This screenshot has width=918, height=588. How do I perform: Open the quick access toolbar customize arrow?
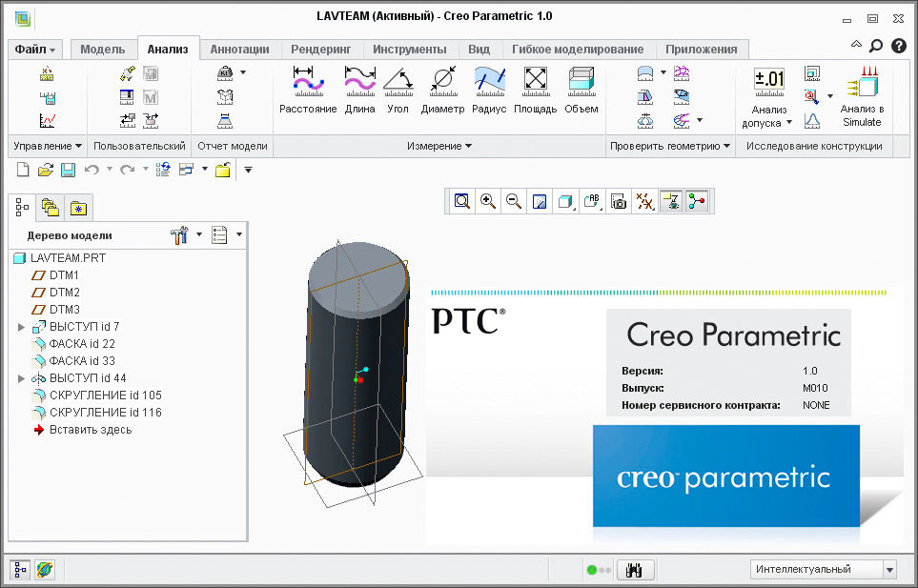pyautogui.click(x=248, y=171)
